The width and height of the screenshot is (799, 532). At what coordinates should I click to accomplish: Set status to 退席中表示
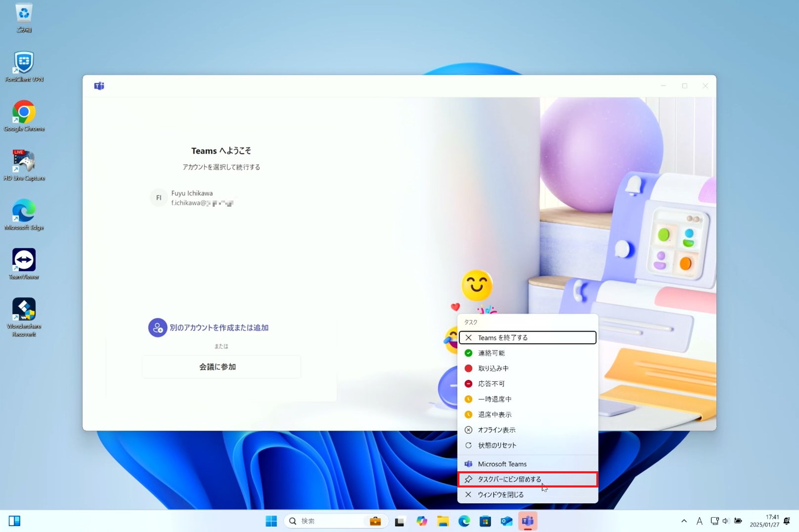click(x=527, y=414)
